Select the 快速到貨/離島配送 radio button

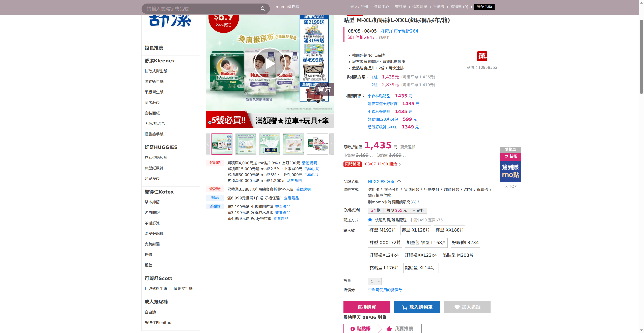[370, 220]
